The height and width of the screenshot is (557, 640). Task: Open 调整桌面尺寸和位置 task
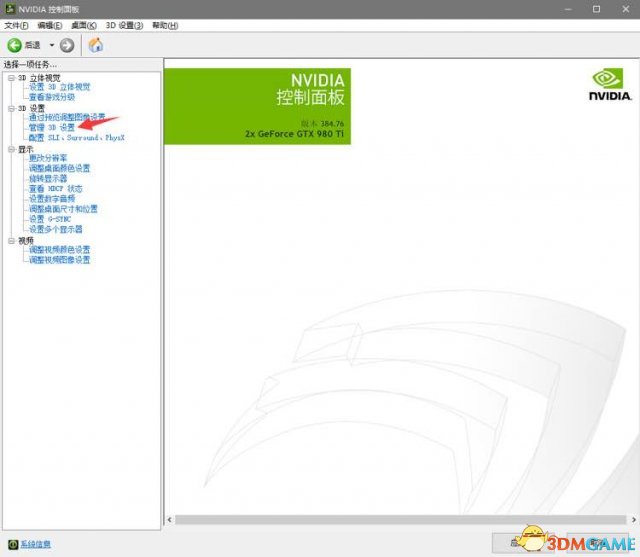63,209
